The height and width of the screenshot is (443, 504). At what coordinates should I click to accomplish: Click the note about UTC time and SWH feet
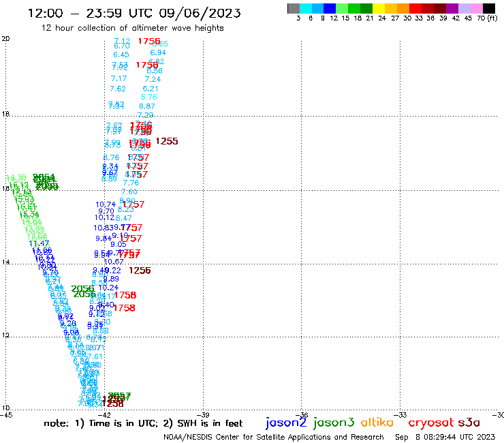point(143,423)
